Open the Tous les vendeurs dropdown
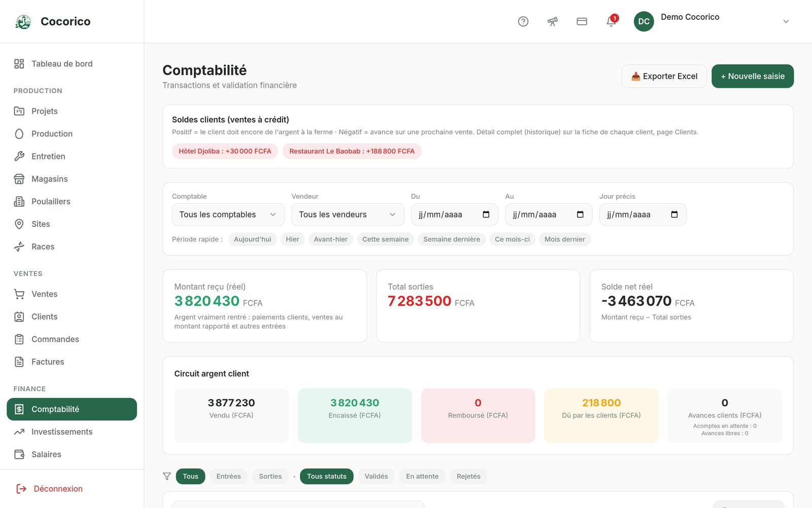 point(348,214)
